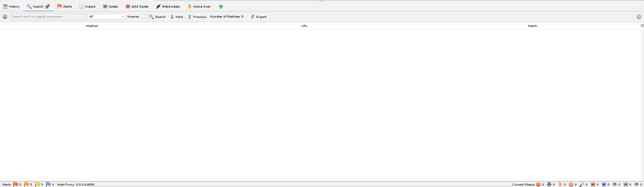Open search options gear icon

click(639, 16)
